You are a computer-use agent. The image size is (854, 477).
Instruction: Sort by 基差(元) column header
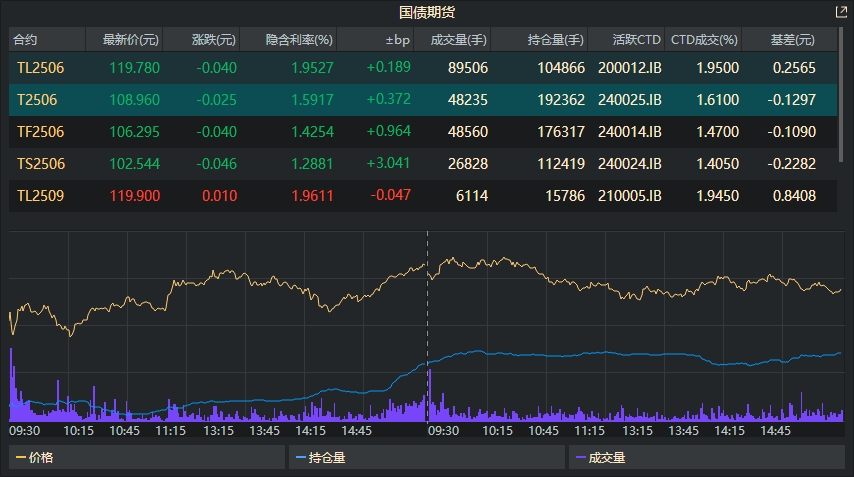click(789, 40)
